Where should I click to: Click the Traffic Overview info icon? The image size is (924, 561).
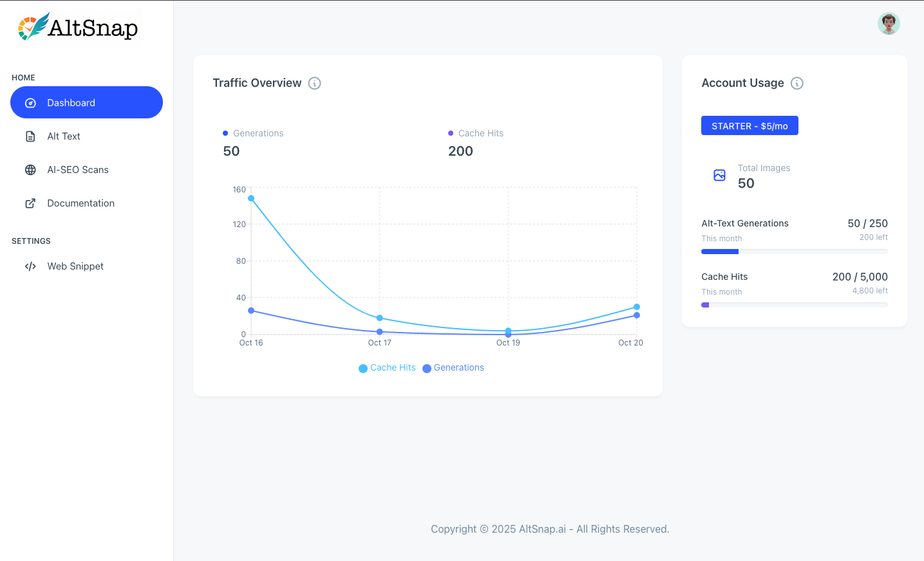(x=314, y=83)
